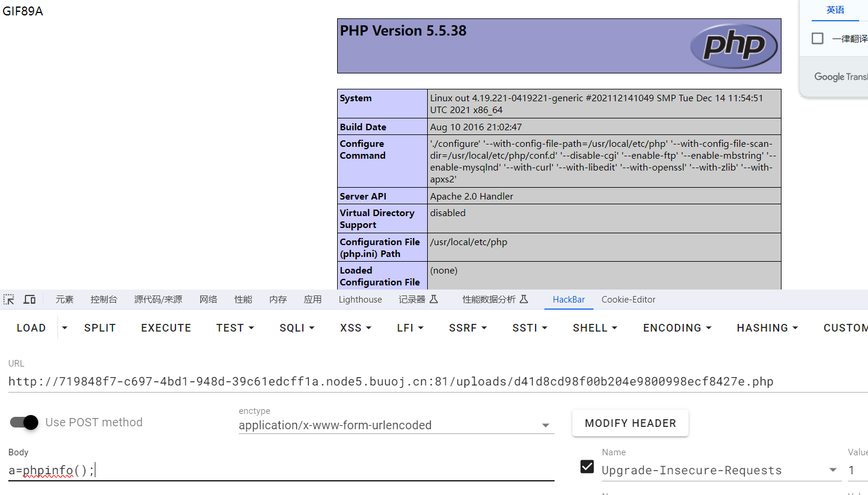
Task: Expand the header Name dropdown arrow
Action: click(x=832, y=470)
